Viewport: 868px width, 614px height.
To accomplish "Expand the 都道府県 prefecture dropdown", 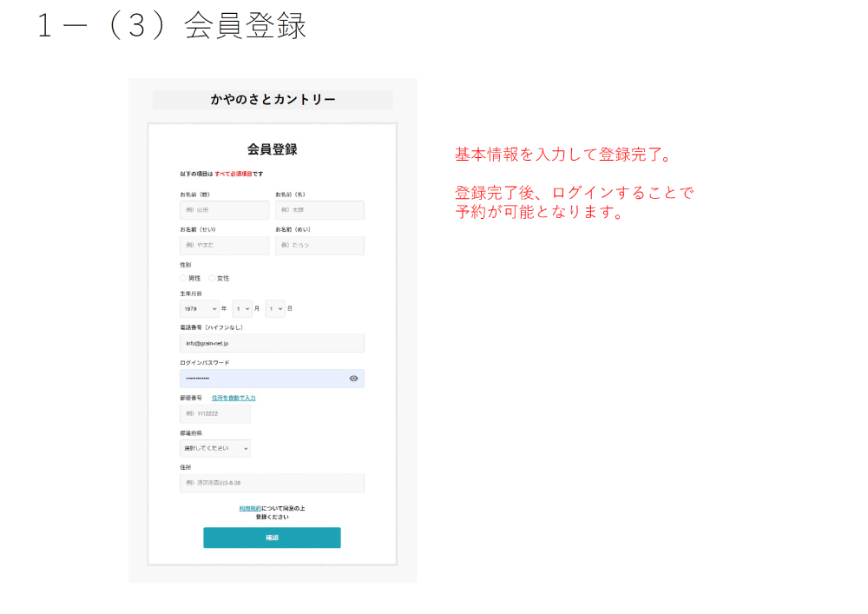I will click(215, 448).
